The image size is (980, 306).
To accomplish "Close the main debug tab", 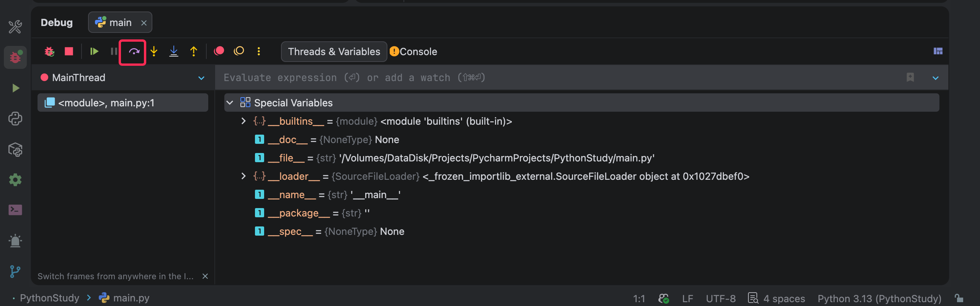I will (x=144, y=23).
